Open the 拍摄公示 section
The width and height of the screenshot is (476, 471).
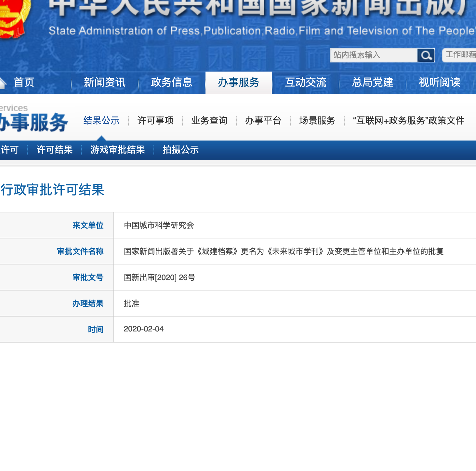181,150
